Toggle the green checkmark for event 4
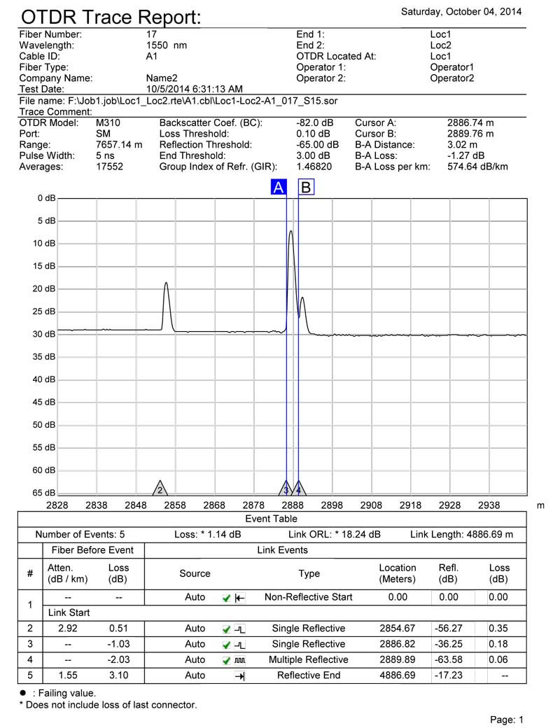Image resolution: width=560 pixels, height=728 pixels. click(x=227, y=660)
